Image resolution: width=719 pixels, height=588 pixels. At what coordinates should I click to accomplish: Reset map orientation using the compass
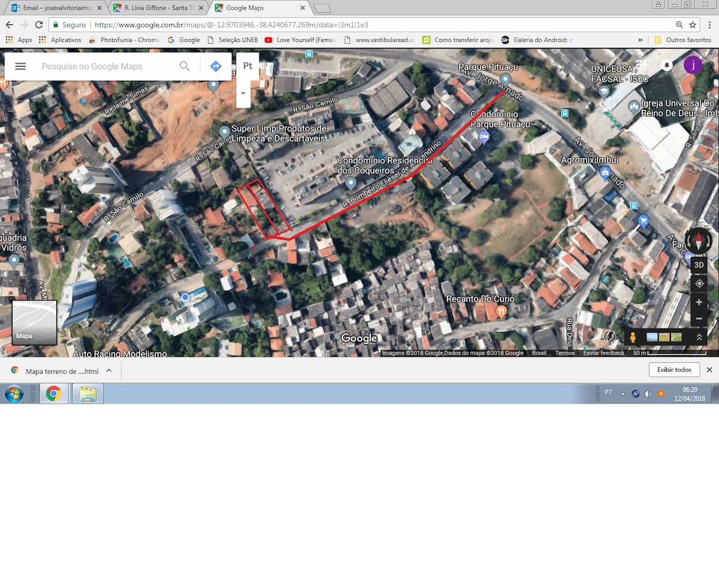[699, 241]
